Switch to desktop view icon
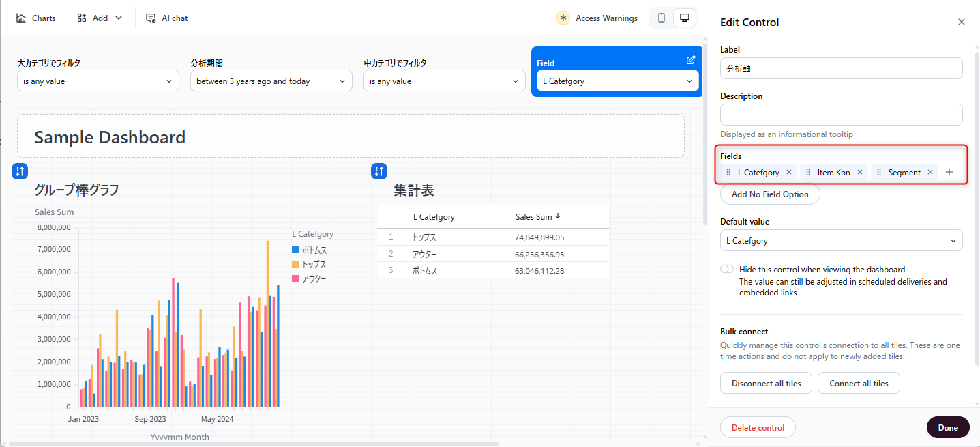This screenshot has width=980, height=447. (684, 18)
